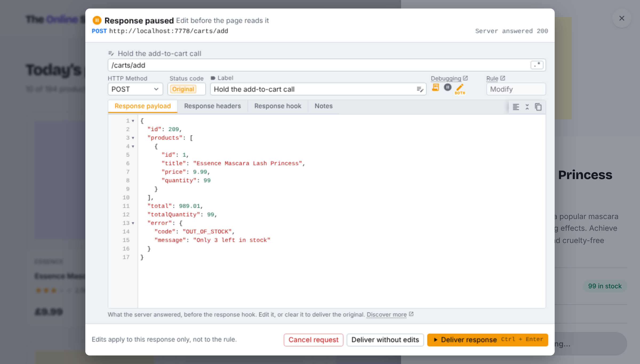Collapse the object fold arrow at line 4
Screen dimensions: 640x364
pyautogui.click(x=133, y=147)
